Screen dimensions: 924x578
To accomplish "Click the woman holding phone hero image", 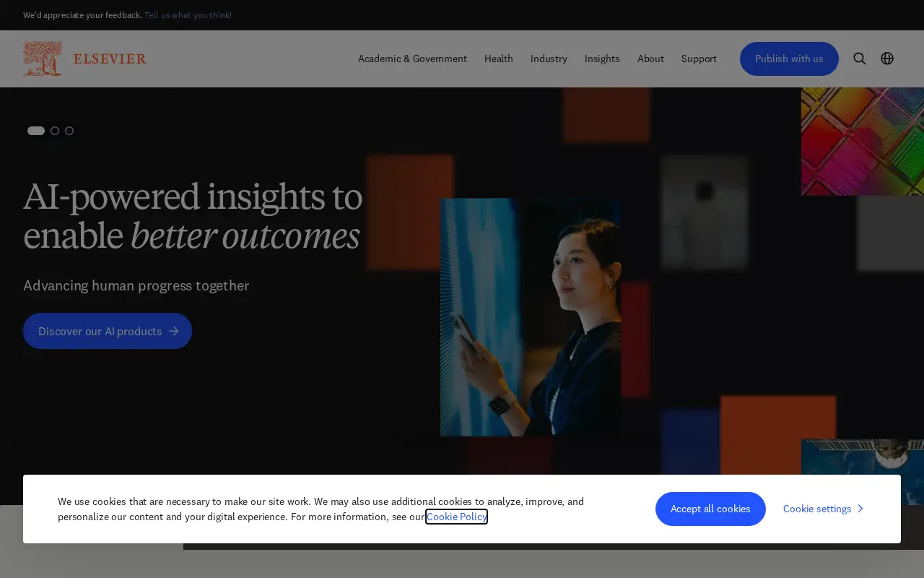I will coord(531,317).
